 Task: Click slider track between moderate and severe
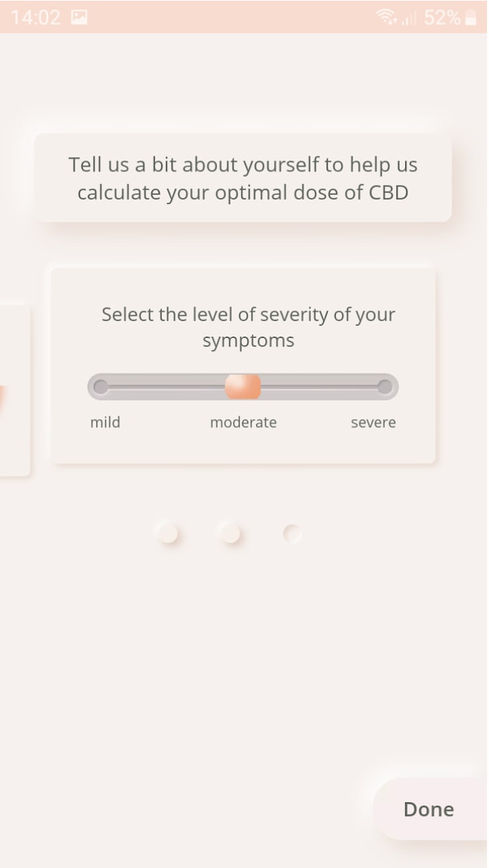pos(320,386)
